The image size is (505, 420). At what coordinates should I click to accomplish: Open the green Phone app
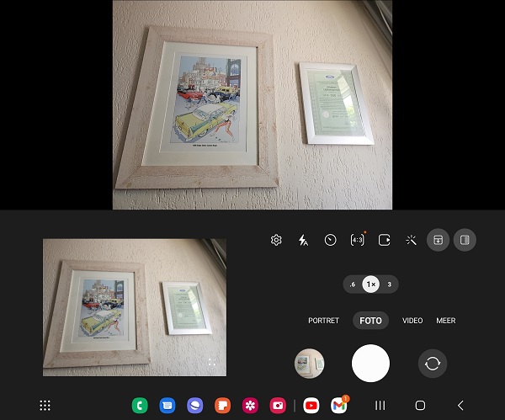(x=140, y=405)
